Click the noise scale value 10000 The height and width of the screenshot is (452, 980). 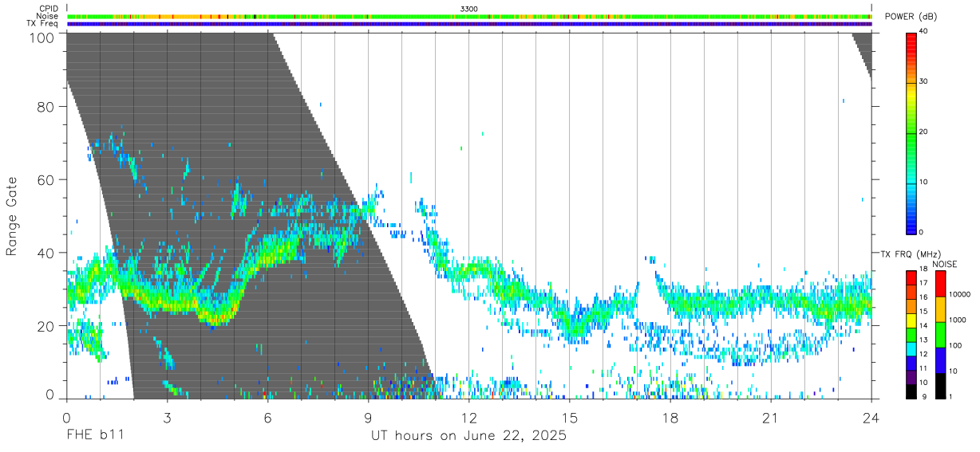coord(960,295)
